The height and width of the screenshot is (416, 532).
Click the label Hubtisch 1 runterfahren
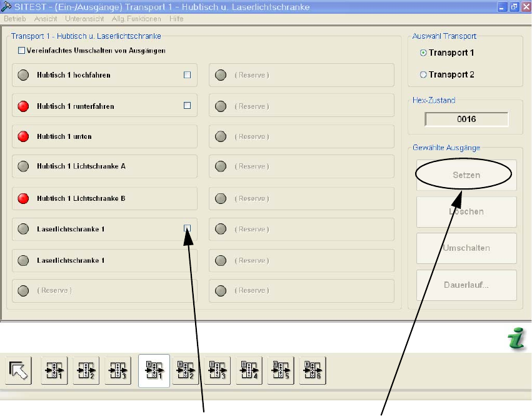point(75,106)
